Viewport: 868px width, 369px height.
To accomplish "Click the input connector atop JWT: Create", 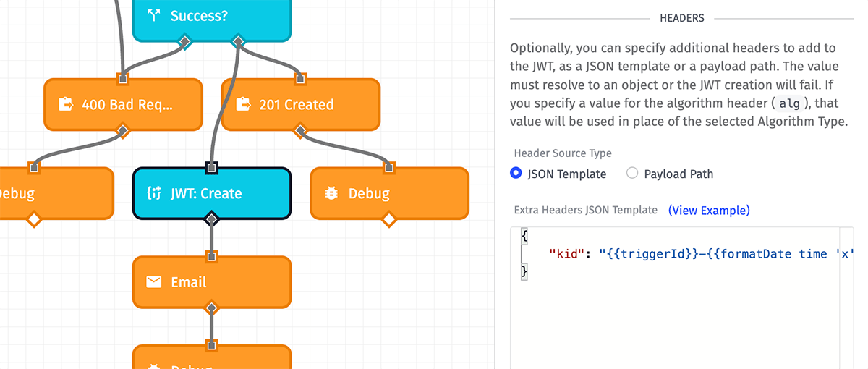I will tap(212, 168).
